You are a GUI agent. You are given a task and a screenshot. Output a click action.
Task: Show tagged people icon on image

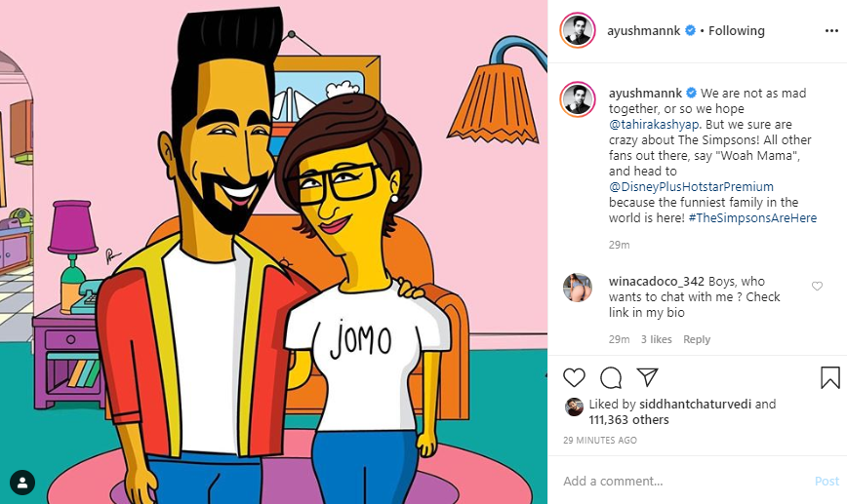click(22, 483)
